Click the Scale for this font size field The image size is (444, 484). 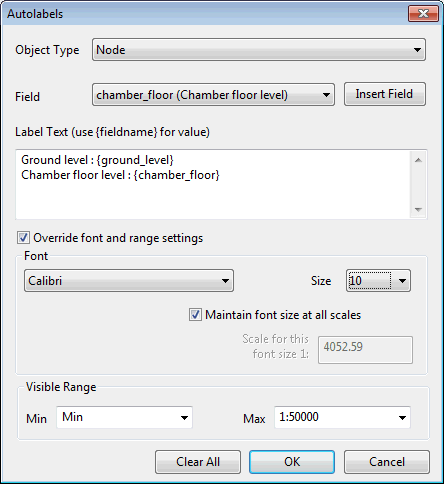365,350
